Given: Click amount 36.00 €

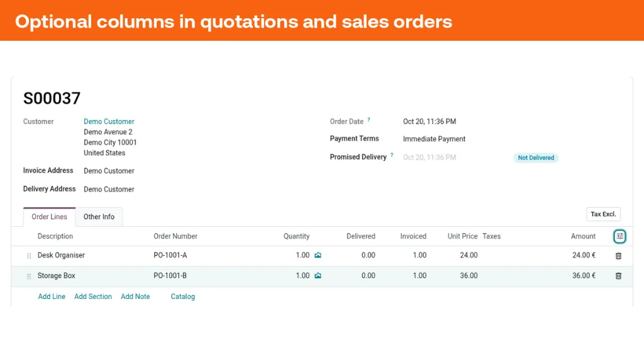Looking at the screenshot, I should pyautogui.click(x=584, y=276).
